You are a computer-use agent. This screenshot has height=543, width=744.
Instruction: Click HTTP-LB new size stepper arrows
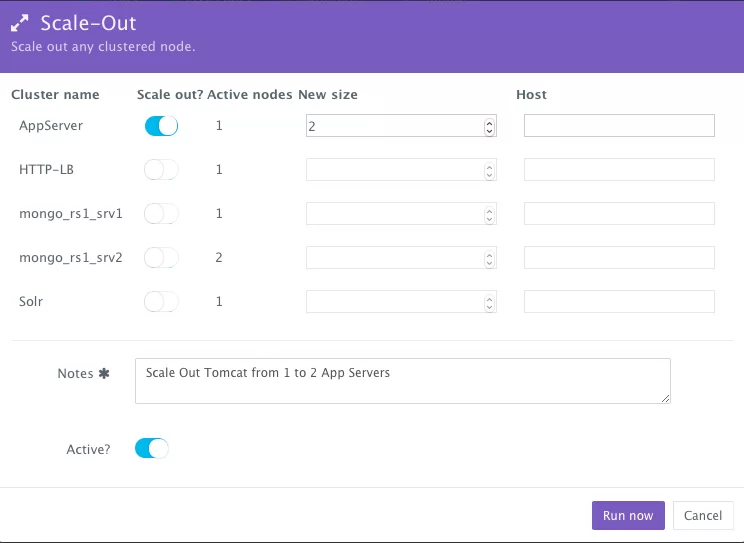pos(489,170)
